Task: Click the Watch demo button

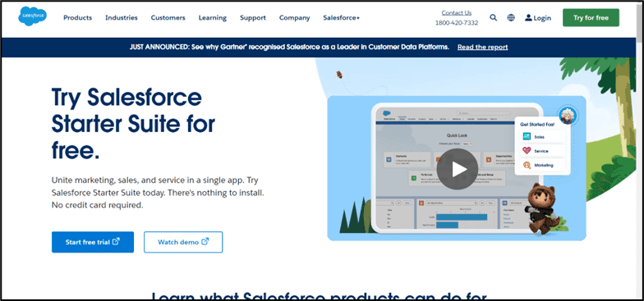Action: [183, 242]
